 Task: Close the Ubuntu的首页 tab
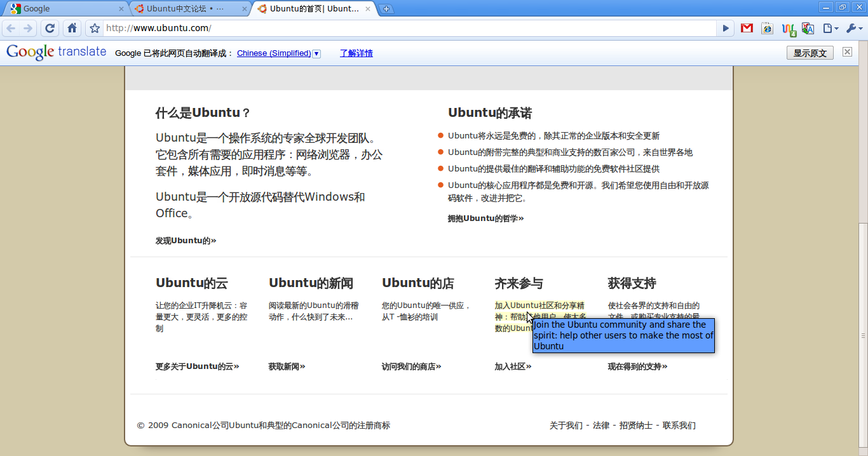coord(369,9)
